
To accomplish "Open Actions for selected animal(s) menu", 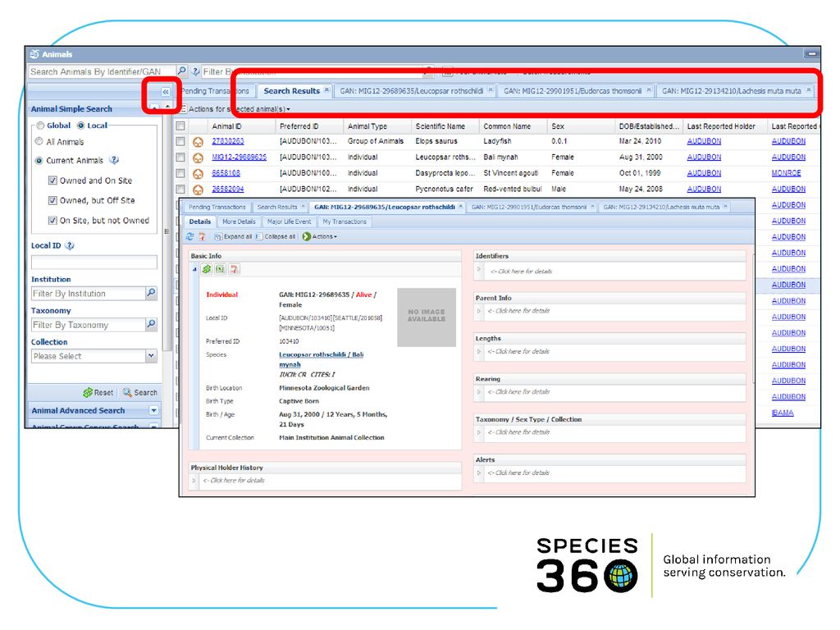I will 239,109.
